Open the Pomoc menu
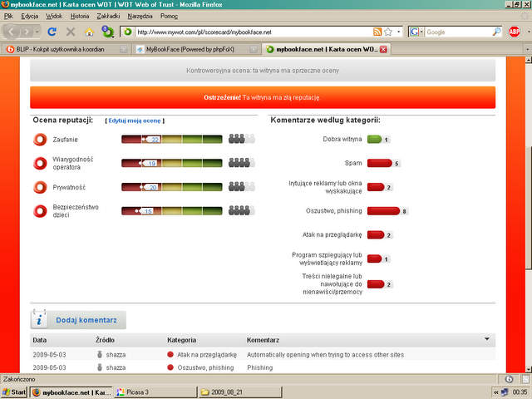The height and width of the screenshot is (399, 532). (169, 16)
